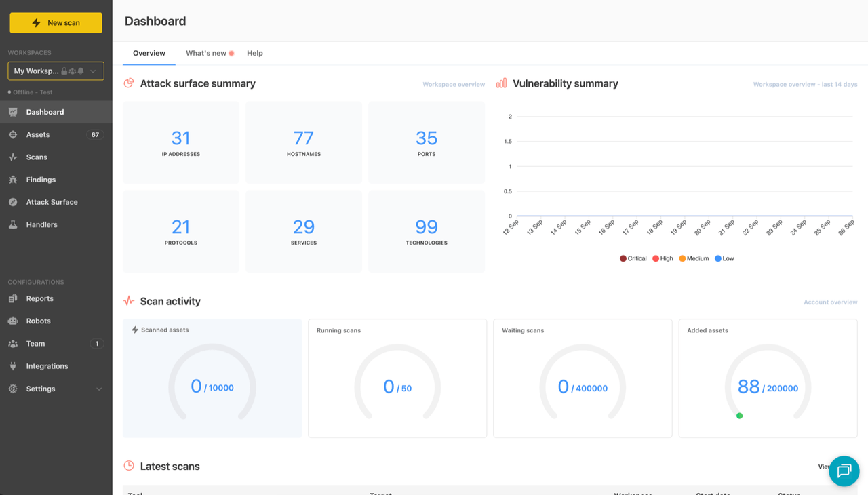Toggle the Medium legend series
Image resolution: width=868 pixels, height=495 pixels.
point(694,258)
